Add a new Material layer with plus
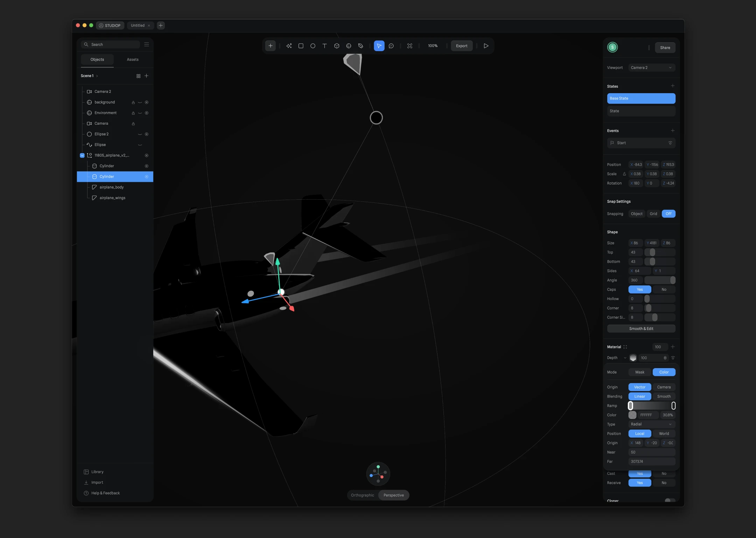 (672, 347)
